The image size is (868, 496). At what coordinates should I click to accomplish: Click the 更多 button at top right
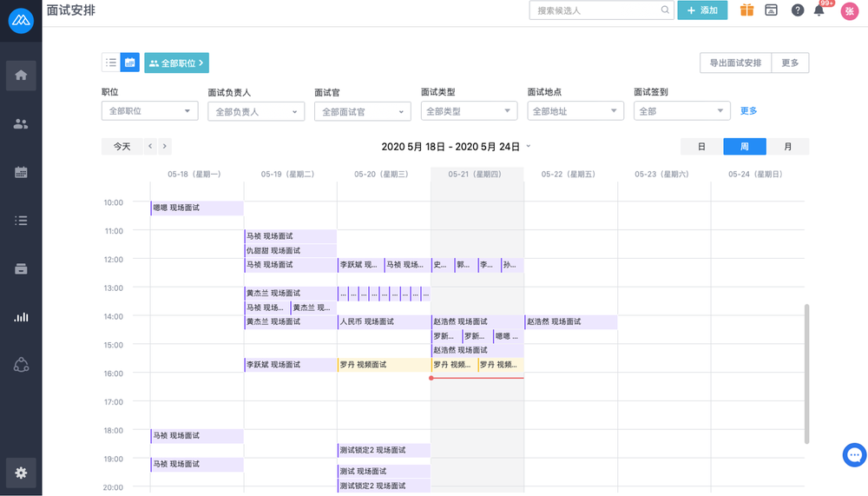[790, 63]
